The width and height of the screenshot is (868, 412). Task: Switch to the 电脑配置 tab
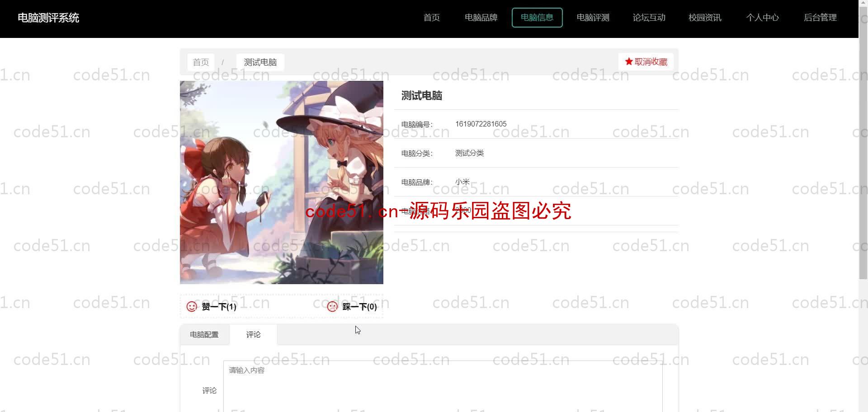[204, 335]
